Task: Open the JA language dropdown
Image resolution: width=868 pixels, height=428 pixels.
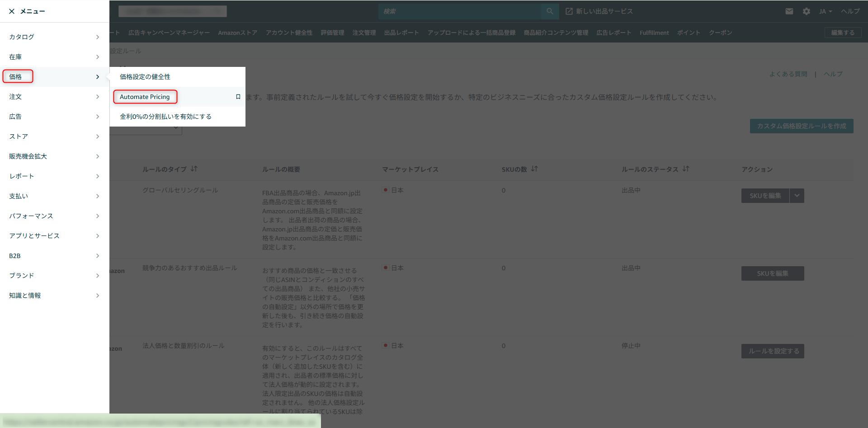Action: point(825,11)
